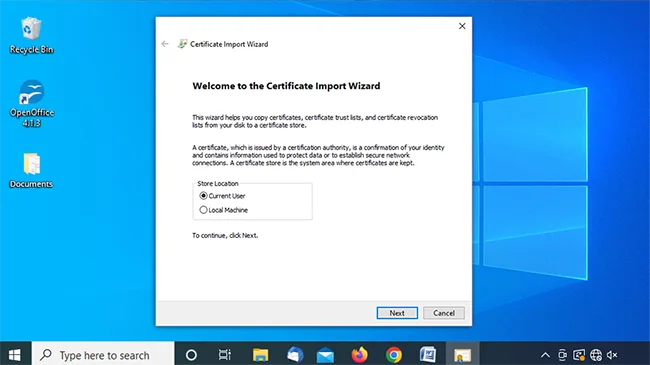This screenshot has height=365, width=650.
Task: Open the security warning tray icon
Action: [x=579, y=355]
